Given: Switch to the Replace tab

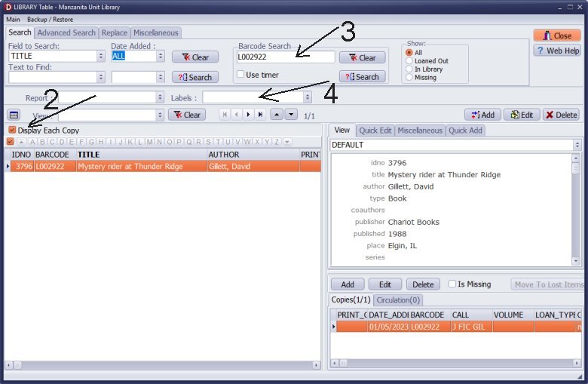Looking at the screenshot, I should click(x=115, y=32).
